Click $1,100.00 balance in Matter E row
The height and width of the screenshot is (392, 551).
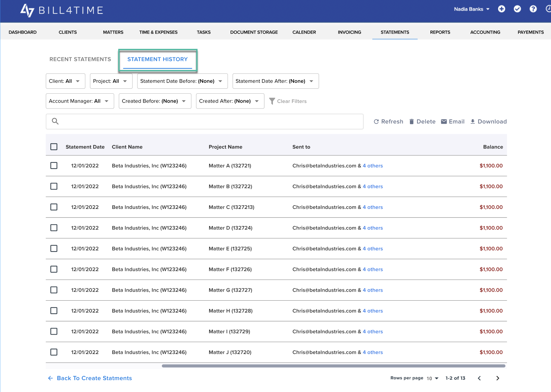pyautogui.click(x=491, y=248)
